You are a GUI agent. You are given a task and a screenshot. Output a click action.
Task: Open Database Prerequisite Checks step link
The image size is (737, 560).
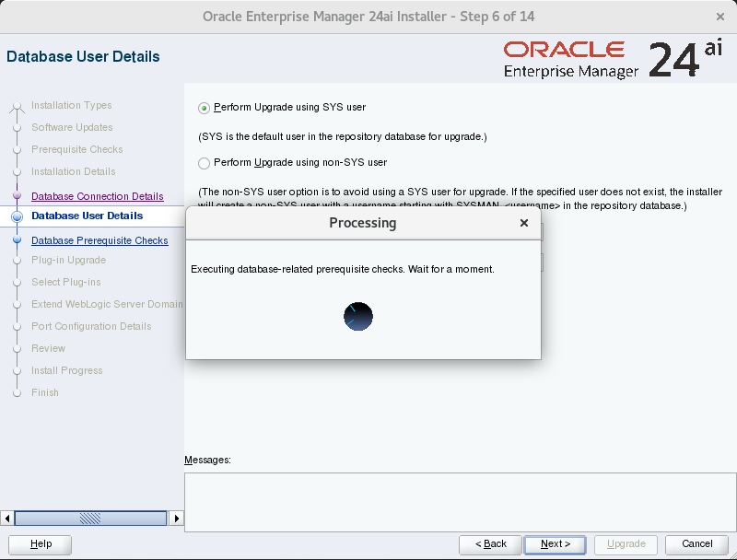(99, 240)
